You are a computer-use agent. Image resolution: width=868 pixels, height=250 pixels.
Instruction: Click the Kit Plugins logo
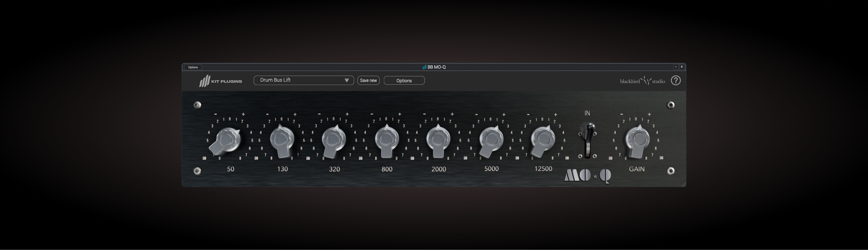tap(220, 81)
